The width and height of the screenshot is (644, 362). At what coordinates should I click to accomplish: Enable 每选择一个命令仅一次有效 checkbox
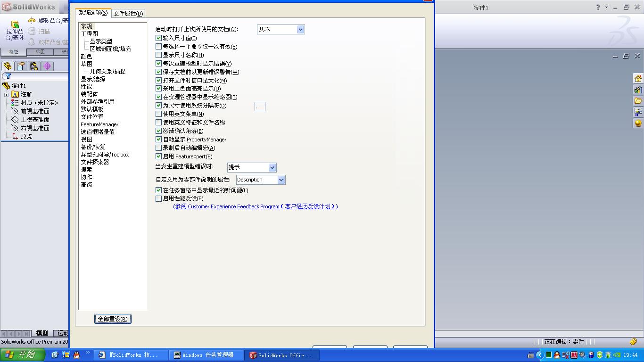point(158,47)
